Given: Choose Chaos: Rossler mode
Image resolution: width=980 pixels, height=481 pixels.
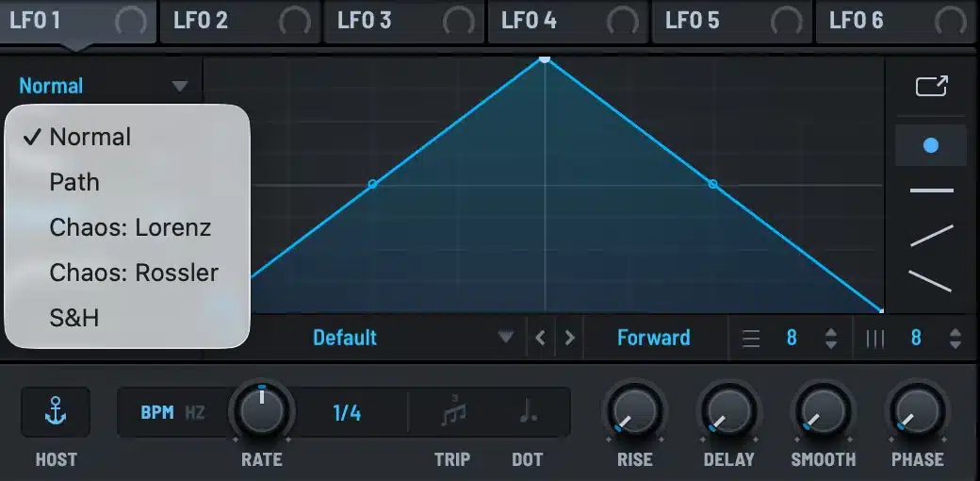Looking at the screenshot, I should point(127,273).
